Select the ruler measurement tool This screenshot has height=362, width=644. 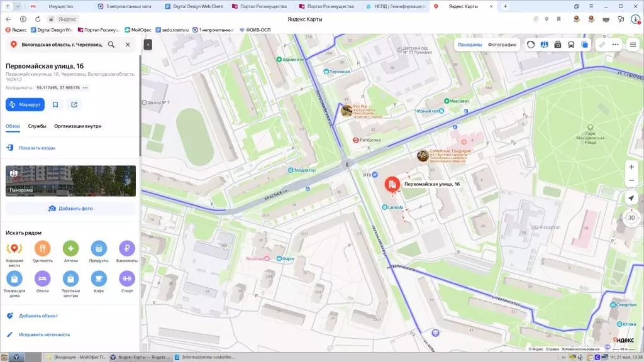602,45
